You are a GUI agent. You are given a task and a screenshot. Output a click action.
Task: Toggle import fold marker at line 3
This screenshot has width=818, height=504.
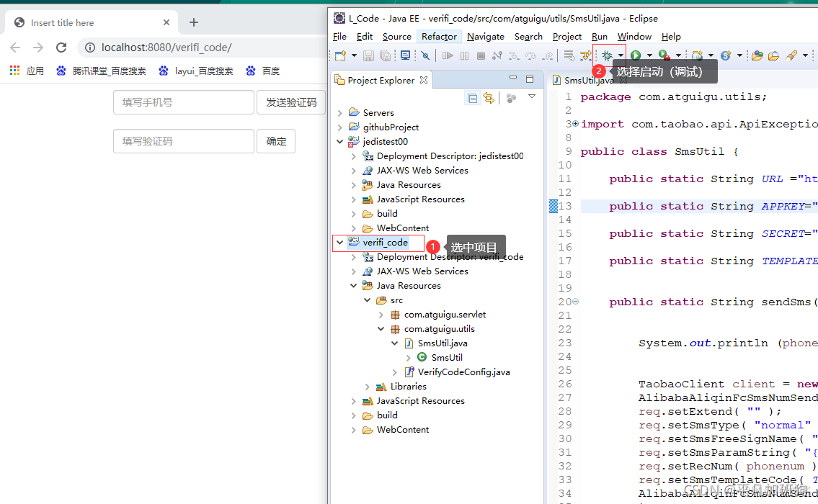click(x=575, y=124)
